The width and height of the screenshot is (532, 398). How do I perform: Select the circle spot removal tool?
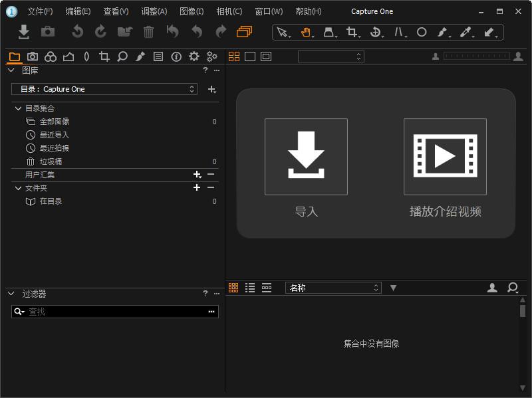[422, 32]
